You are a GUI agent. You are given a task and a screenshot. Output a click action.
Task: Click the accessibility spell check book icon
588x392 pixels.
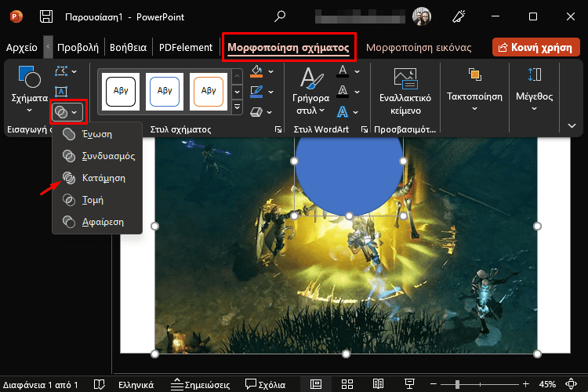99,384
